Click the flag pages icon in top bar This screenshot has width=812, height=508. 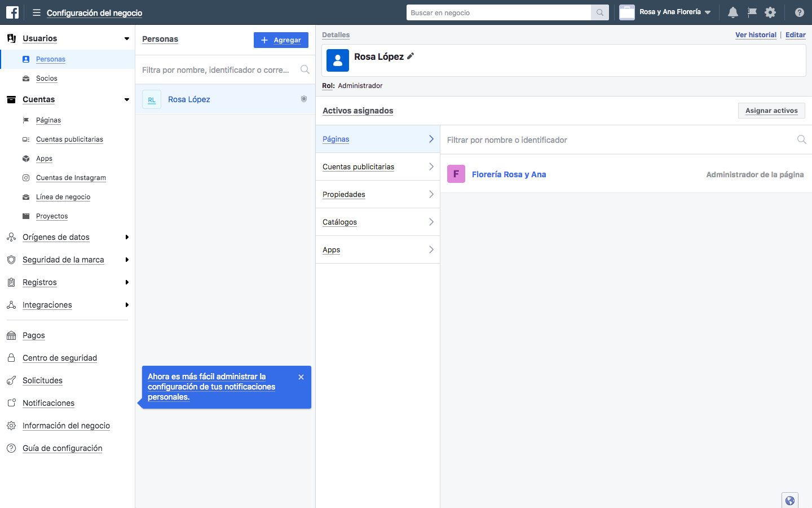click(x=752, y=12)
